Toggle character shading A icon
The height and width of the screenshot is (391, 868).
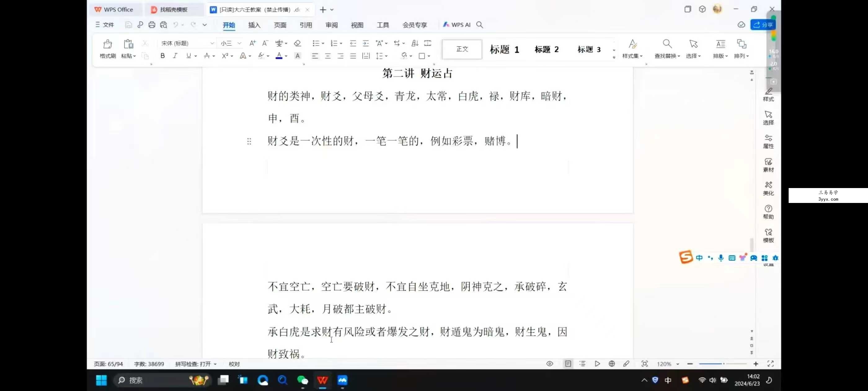coord(298,56)
